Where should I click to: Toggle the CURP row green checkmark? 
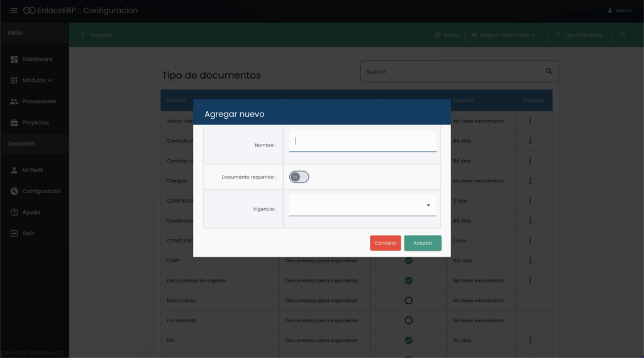point(408,260)
